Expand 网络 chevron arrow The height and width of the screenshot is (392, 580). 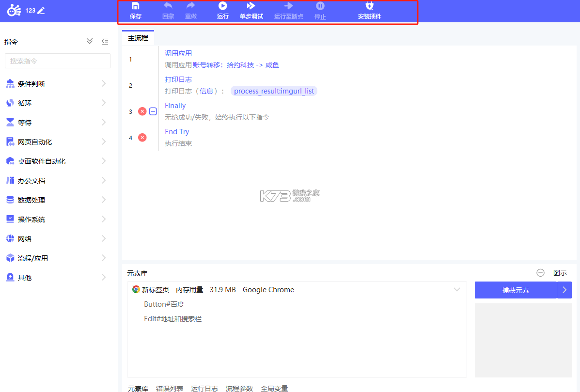pos(104,238)
